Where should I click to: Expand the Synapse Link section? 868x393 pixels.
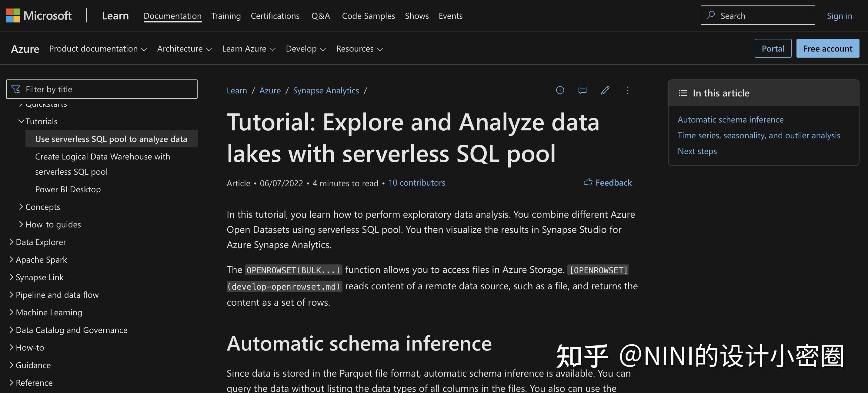[12, 277]
